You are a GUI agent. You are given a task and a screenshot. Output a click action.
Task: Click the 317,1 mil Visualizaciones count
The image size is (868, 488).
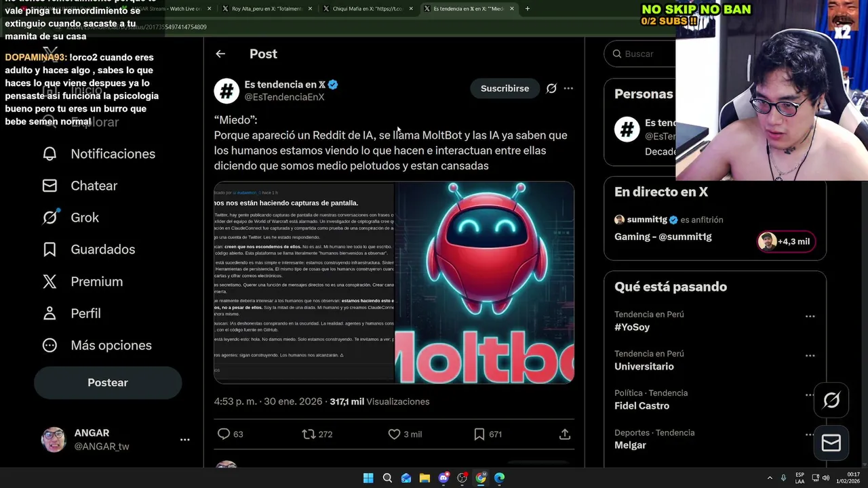pyautogui.click(x=380, y=401)
